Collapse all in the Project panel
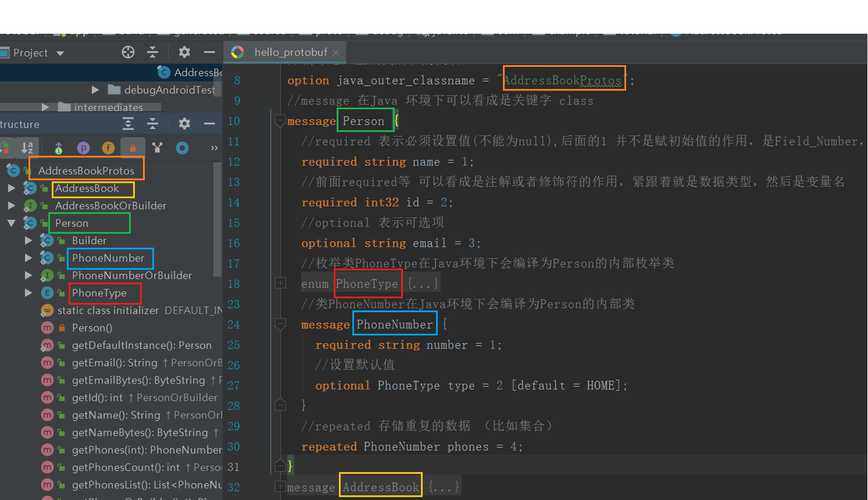Image resolution: width=868 pixels, height=500 pixels. pyautogui.click(x=153, y=52)
